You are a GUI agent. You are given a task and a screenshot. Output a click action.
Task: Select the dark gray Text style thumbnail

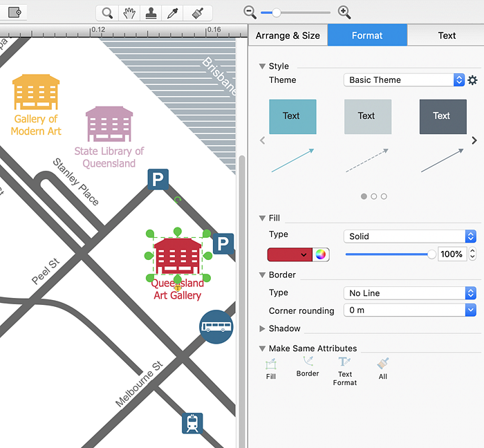pyautogui.click(x=443, y=117)
